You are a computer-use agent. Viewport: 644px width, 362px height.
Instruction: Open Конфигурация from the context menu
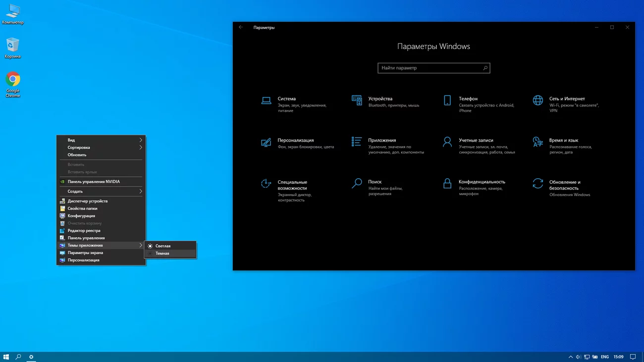(x=101, y=216)
